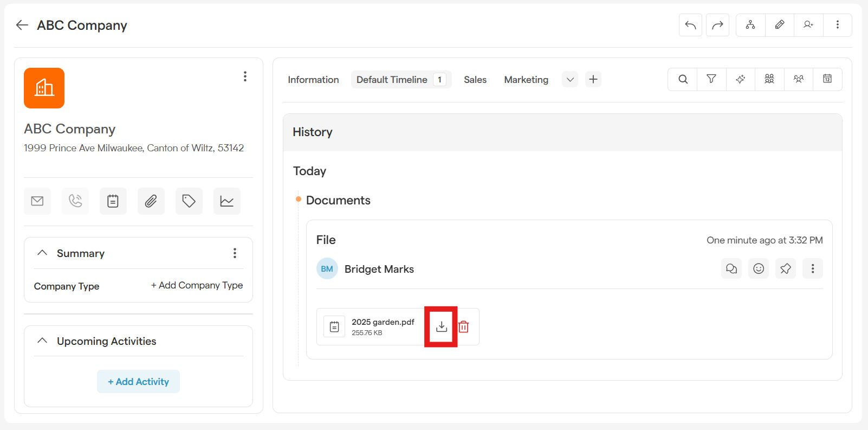Open comments on the File entry
The width and height of the screenshot is (868, 430).
pyautogui.click(x=731, y=268)
